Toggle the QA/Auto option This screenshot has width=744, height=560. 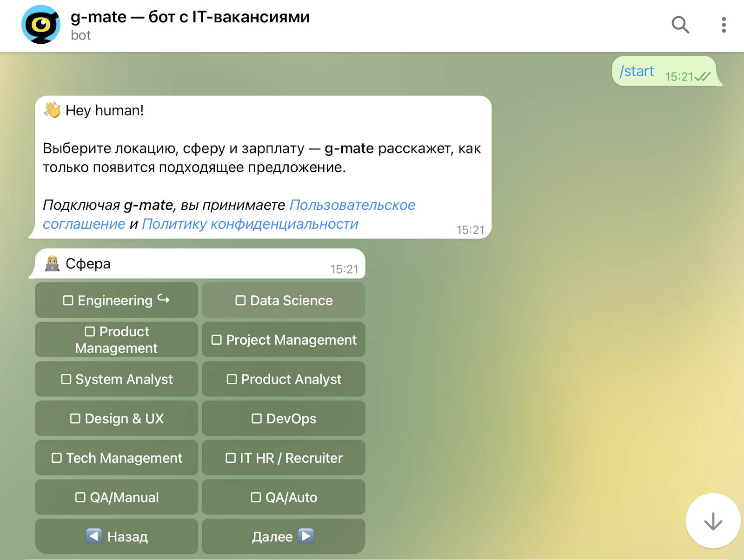tap(284, 497)
